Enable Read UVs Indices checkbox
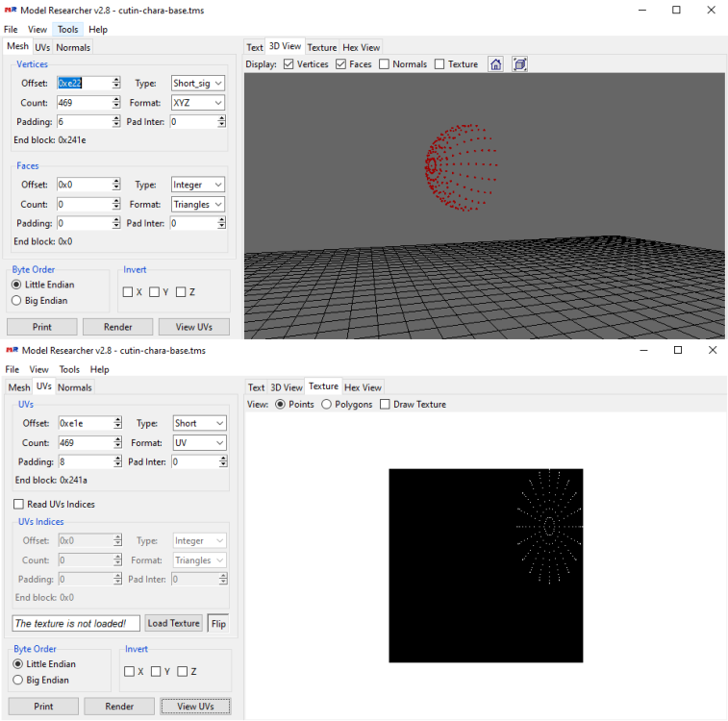 pos(18,504)
